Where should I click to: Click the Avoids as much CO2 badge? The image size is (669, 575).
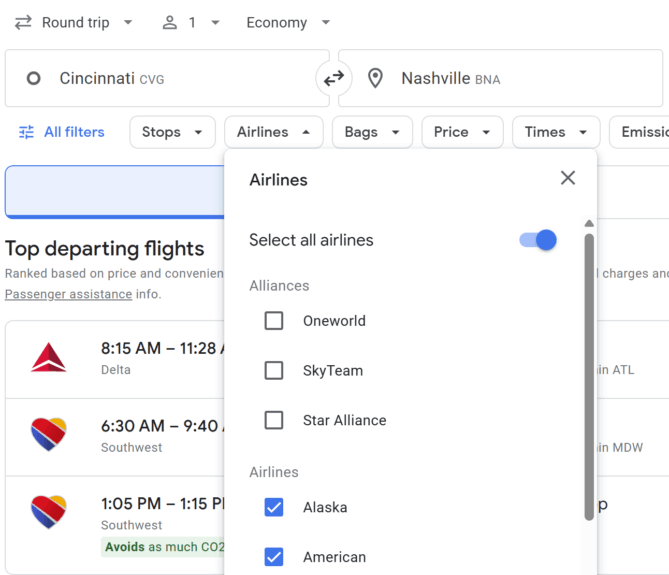click(163, 547)
